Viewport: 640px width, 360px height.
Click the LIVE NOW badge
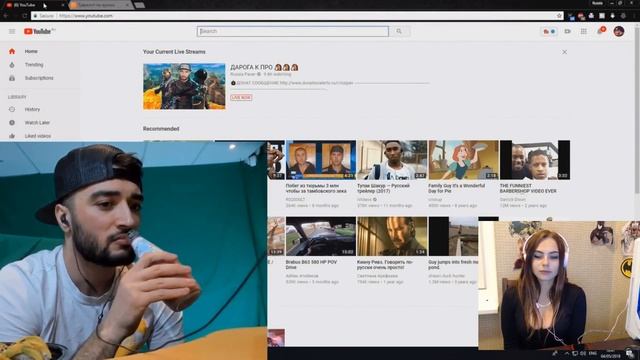241,97
